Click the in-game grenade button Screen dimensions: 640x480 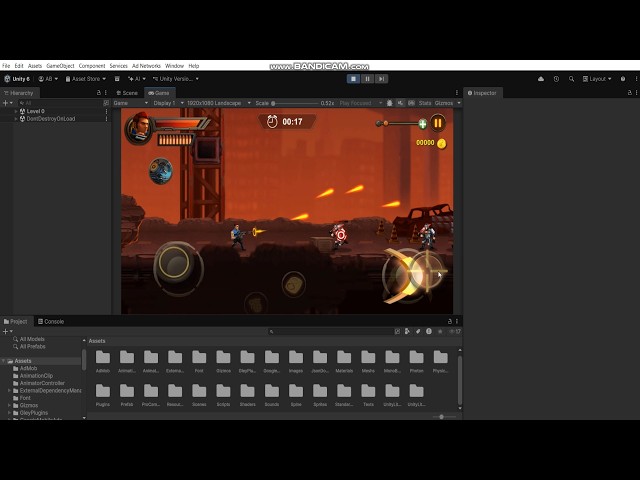(293, 284)
